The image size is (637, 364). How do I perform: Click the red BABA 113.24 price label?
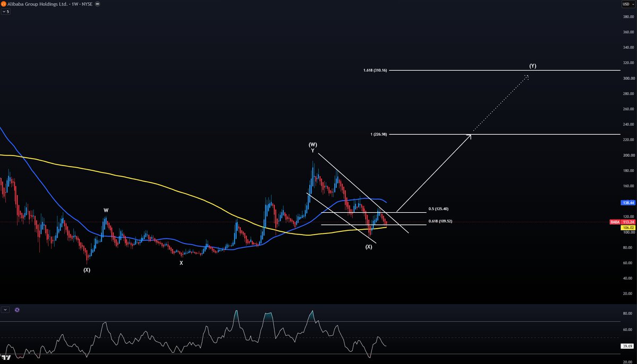[622, 222]
